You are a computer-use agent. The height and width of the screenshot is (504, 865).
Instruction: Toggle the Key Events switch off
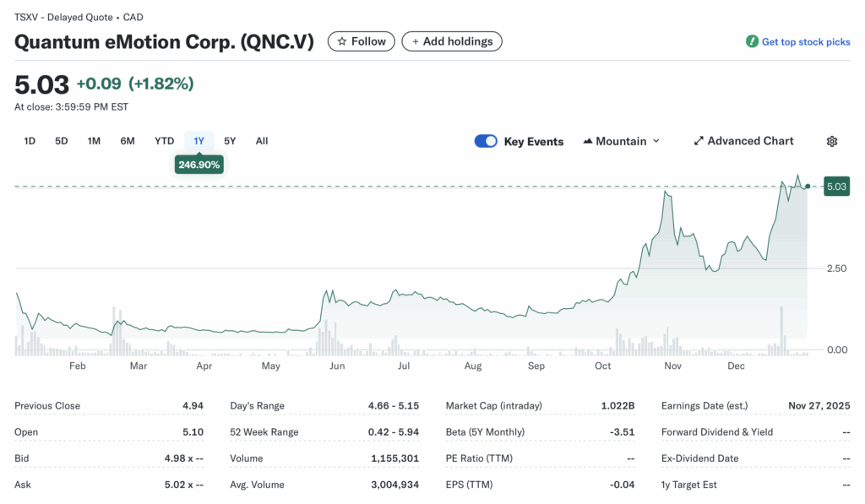(x=486, y=141)
